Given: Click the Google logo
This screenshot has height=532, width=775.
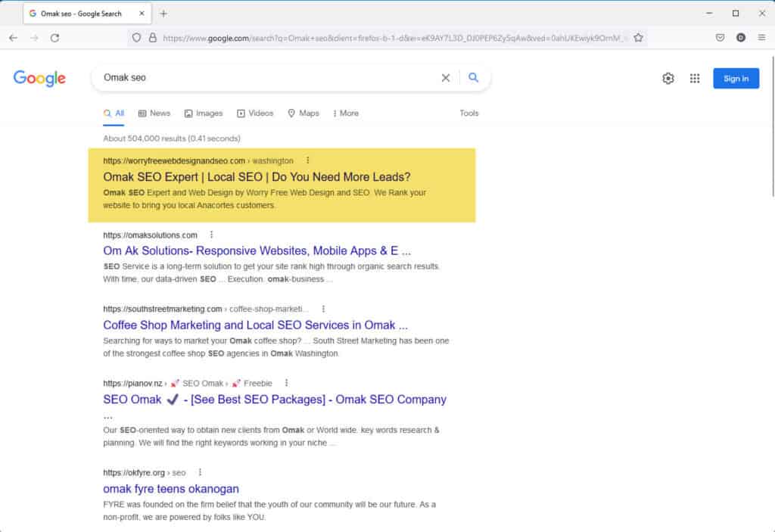Looking at the screenshot, I should click(x=39, y=78).
